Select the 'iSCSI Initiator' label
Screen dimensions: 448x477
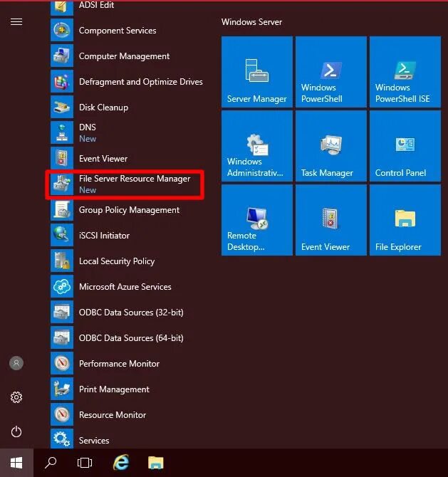coord(104,236)
